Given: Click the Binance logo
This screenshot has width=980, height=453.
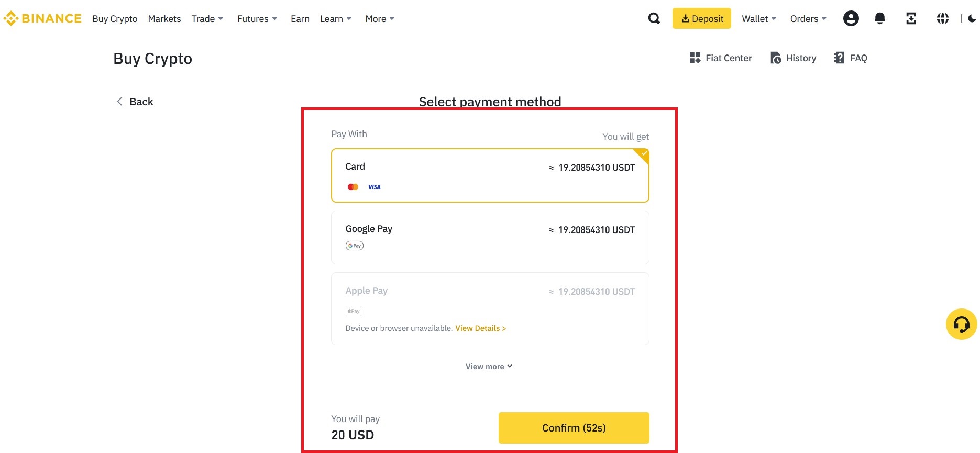Looking at the screenshot, I should (x=42, y=19).
